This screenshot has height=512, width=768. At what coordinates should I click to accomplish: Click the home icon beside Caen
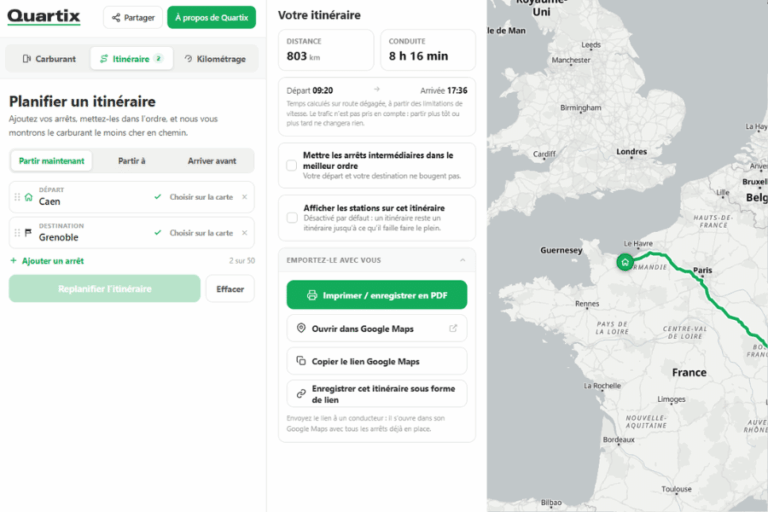coord(28,197)
